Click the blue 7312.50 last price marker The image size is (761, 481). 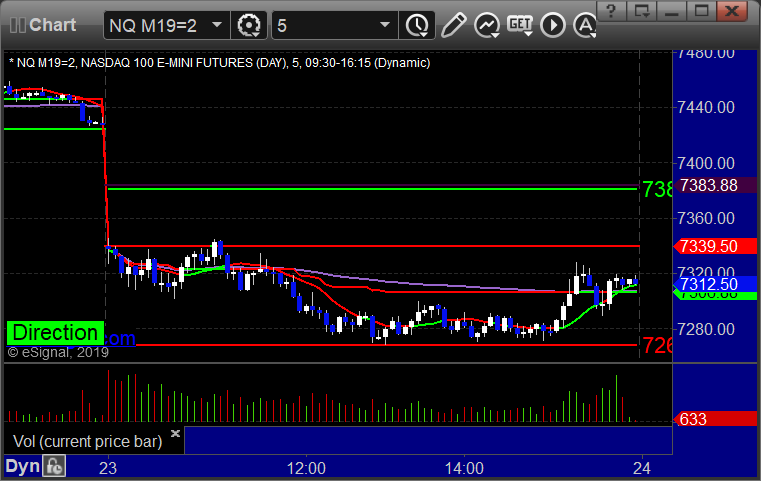coord(715,284)
